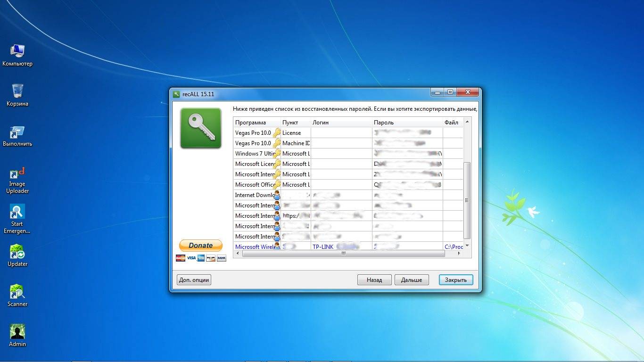Click the Закрыть button
The height and width of the screenshot is (362, 644).
click(456, 280)
